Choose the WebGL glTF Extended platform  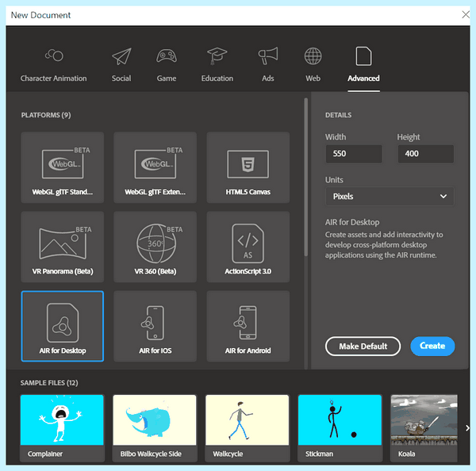coord(155,167)
